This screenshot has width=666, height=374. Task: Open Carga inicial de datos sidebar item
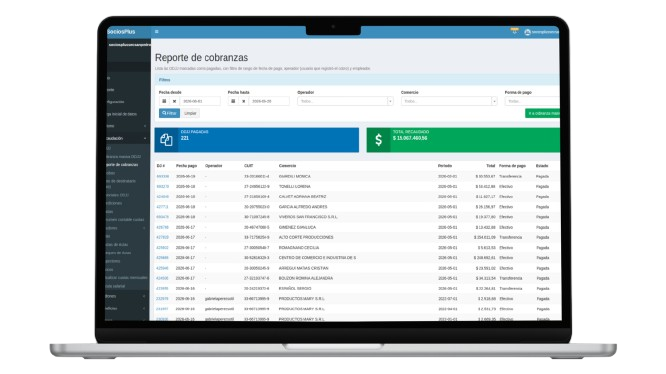click(x=122, y=114)
